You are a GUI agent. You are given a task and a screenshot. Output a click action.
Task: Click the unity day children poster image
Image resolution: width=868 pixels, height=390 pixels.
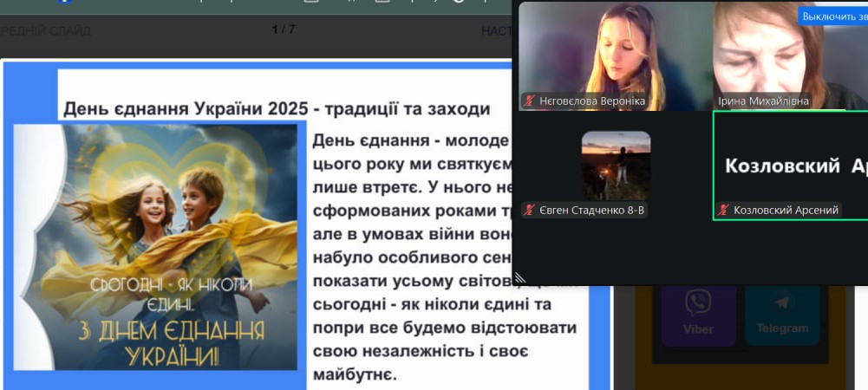click(156, 247)
